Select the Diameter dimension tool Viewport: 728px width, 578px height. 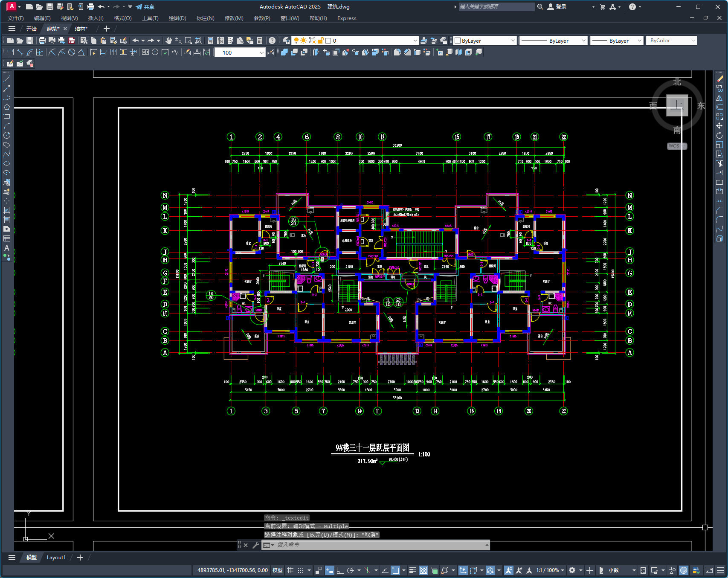point(72,52)
